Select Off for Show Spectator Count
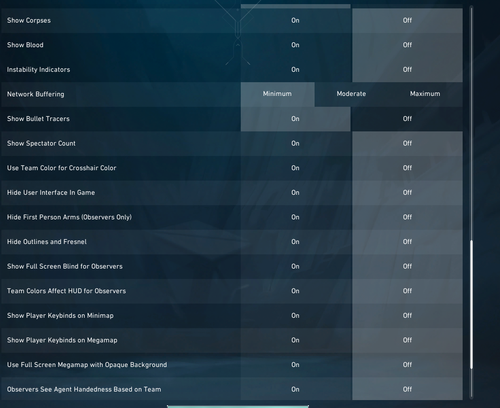 tap(407, 144)
